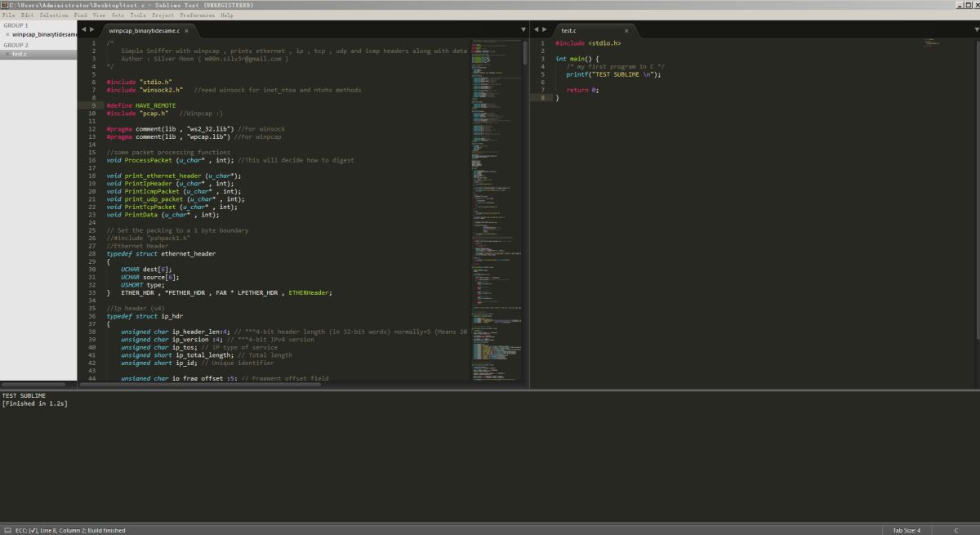Open the Project menu

click(163, 15)
